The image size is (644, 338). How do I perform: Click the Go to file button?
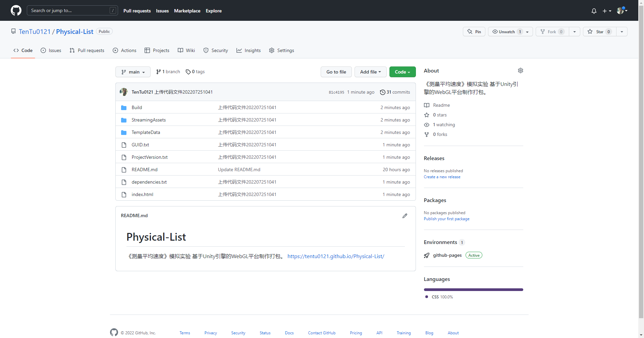pos(336,72)
